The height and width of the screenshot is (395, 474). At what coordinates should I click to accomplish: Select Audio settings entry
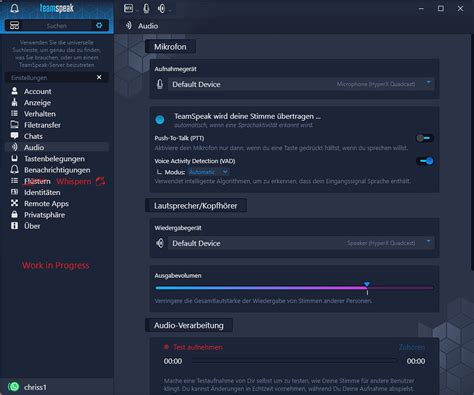pos(57,147)
